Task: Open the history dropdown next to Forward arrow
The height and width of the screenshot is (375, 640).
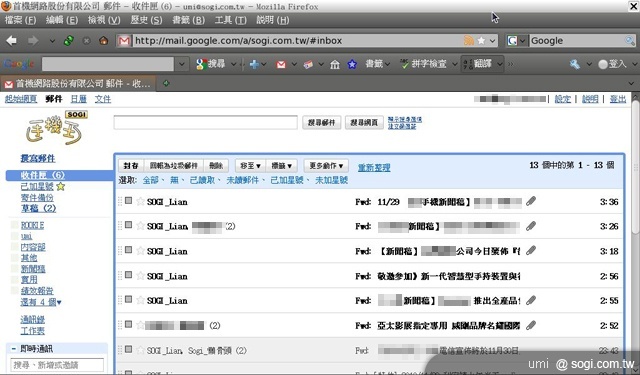Action: click(52, 41)
